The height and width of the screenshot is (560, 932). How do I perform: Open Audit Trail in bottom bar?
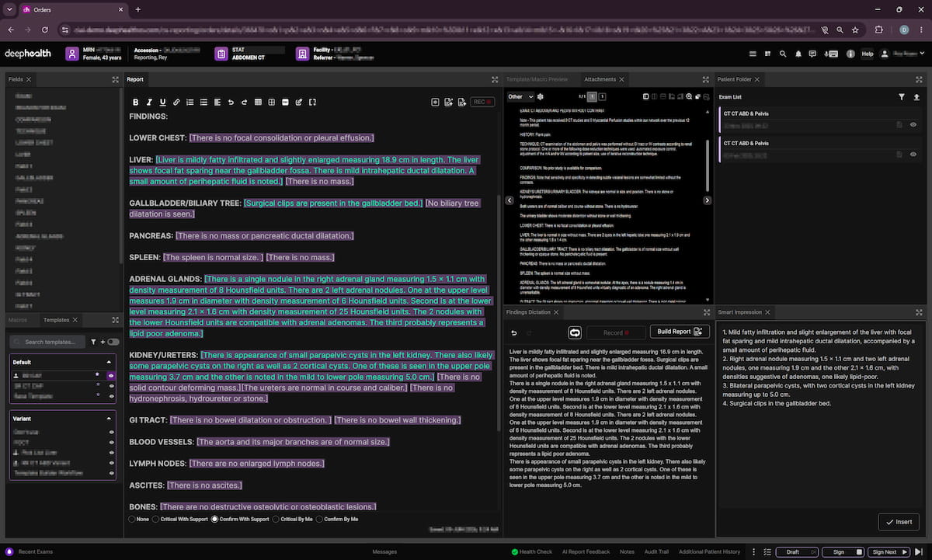pos(656,551)
